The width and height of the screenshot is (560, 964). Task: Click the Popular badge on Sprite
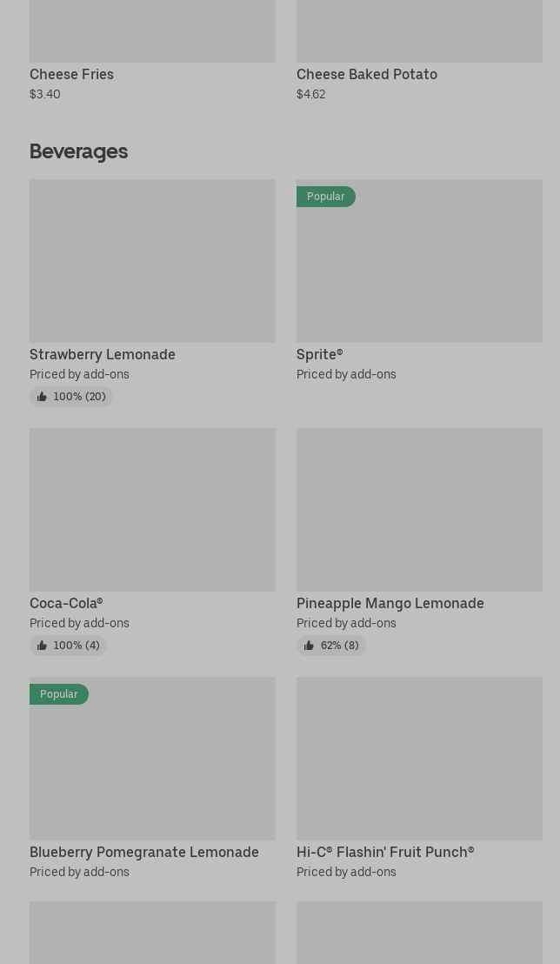coord(325,197)
